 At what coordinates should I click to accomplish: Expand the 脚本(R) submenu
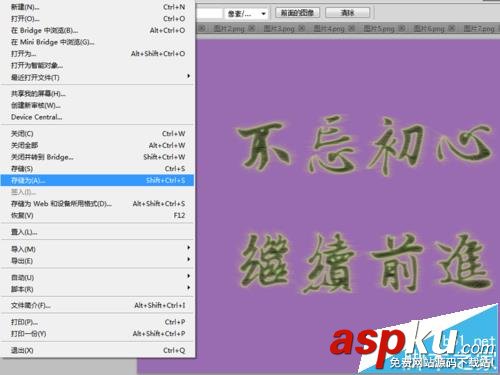pyautogui.click(x=97, y=289)
